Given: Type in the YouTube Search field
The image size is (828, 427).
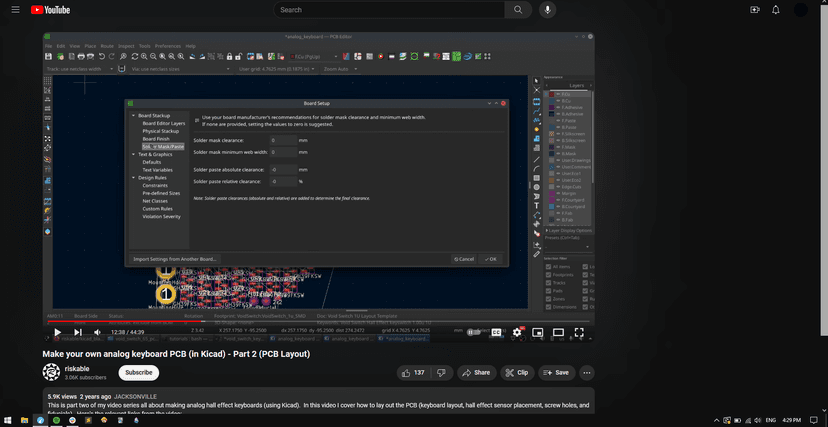Looking at the screenshot, I should pos(390,10).
